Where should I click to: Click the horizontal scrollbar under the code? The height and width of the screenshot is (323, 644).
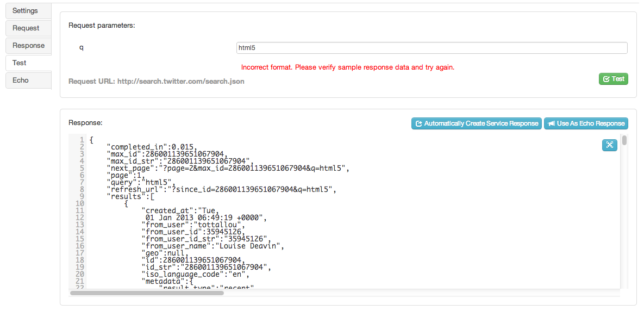point(147,293)
